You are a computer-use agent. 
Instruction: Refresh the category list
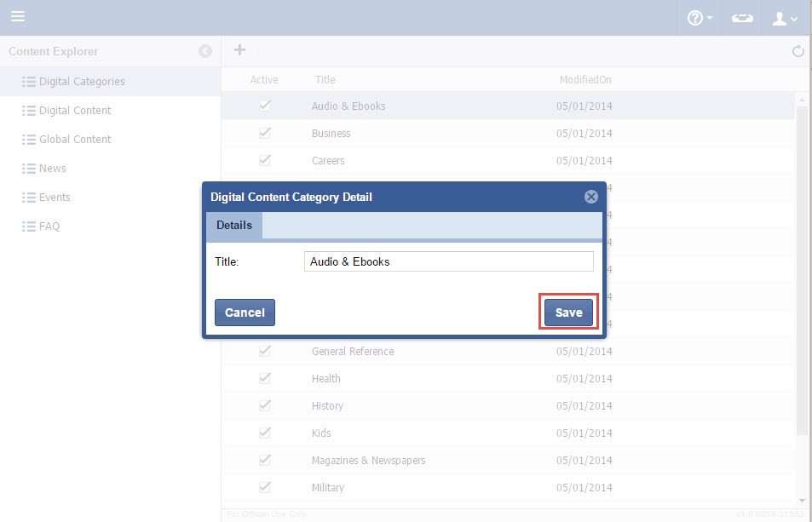[x=798, y=51]
